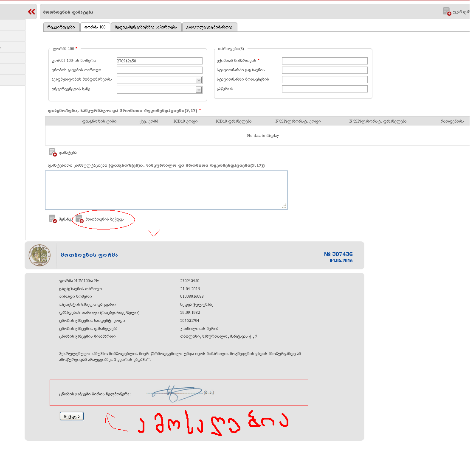The width and height of the screenshot is (476, 456).
Task: Collapse the sidebar with the double-chevron icon
Action: 31,12
